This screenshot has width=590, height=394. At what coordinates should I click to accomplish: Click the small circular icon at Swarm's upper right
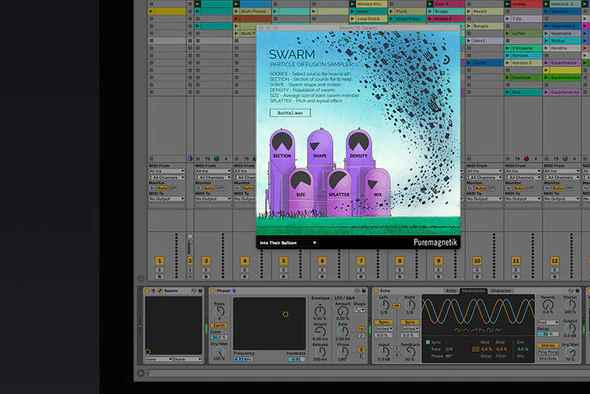tap(446, 59)
